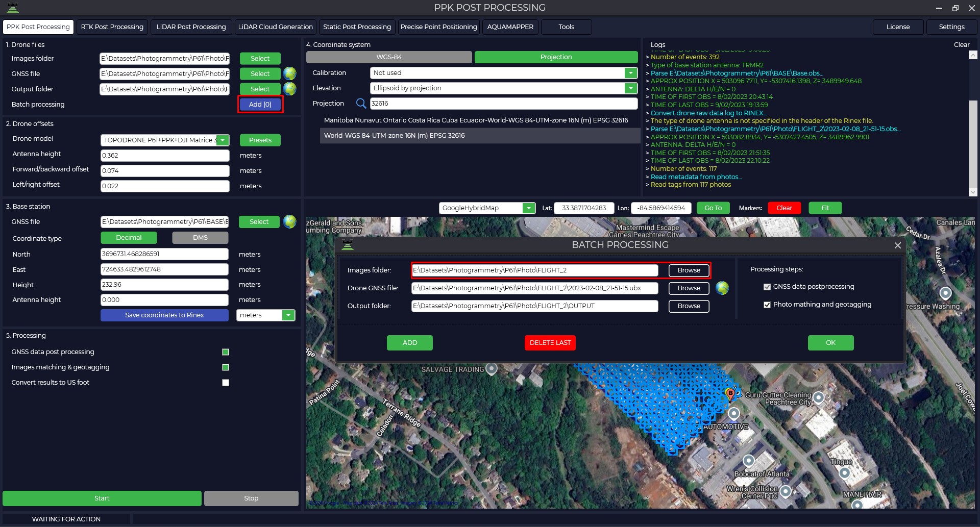Click the base station B marker on map
980x527 pixels.
[x=730, y=394]
